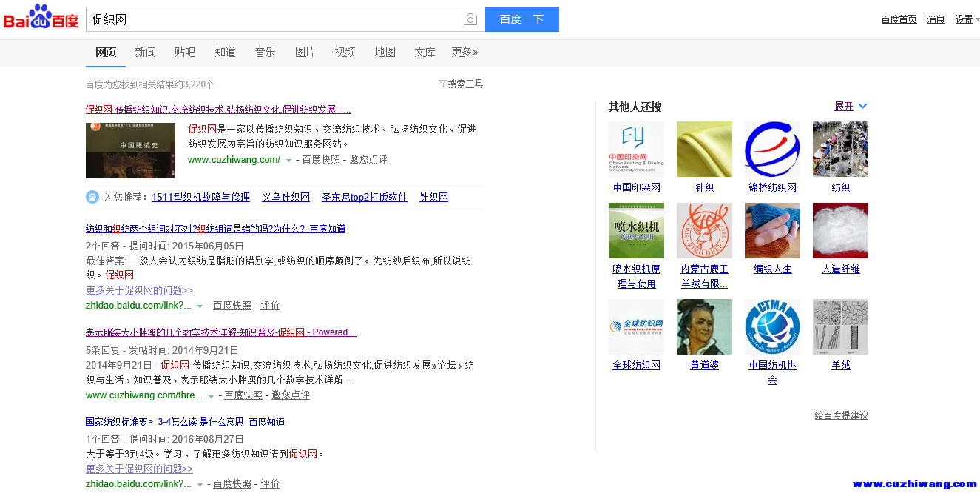The image size is (980, 493).
Task: Open the 编织人生 text link
Action: 773,269
